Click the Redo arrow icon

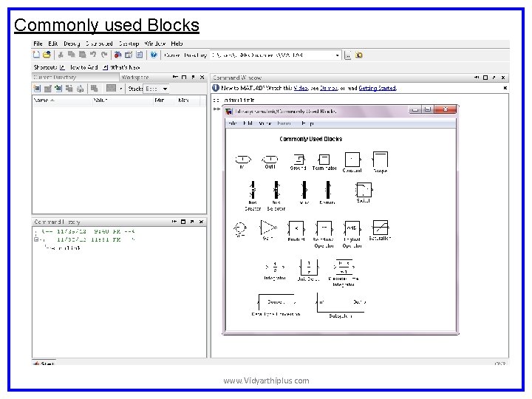coord(104,55)
